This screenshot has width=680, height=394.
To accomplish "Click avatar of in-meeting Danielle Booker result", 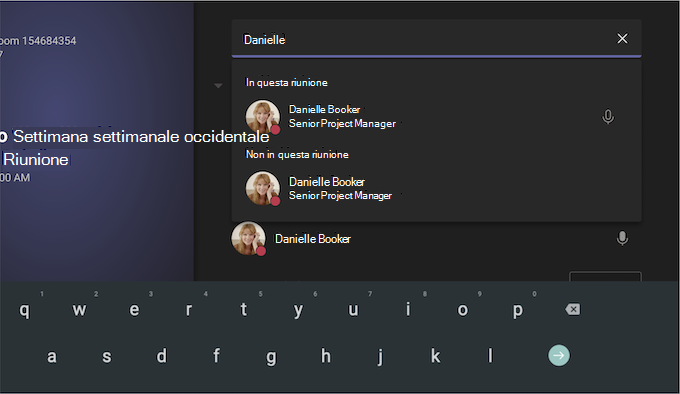I will pyautogui.click(x=262, y=117).
